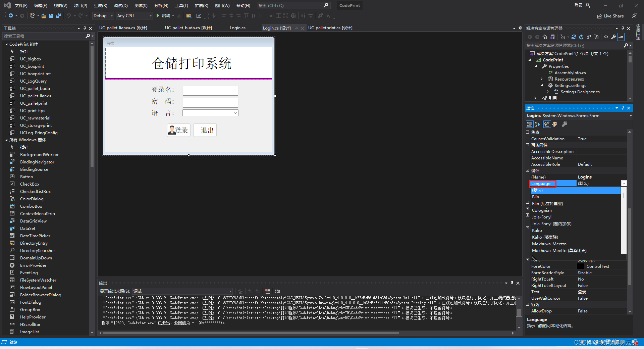Open the 文件(F) menu
This screenshot has width=644, height=349.
point(21,5)
